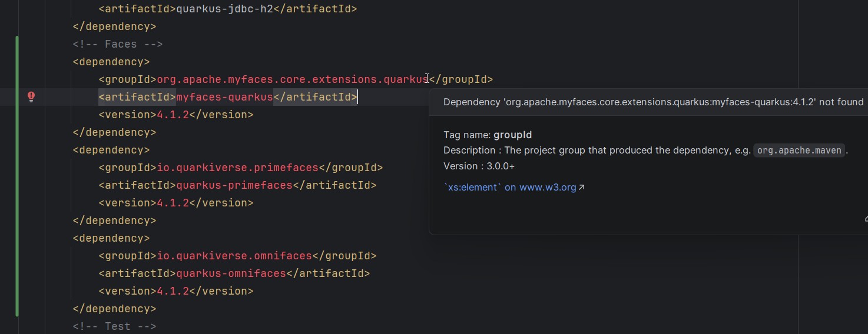Click the dependency not found error message
868x334 pixels.
click(653, 102)
